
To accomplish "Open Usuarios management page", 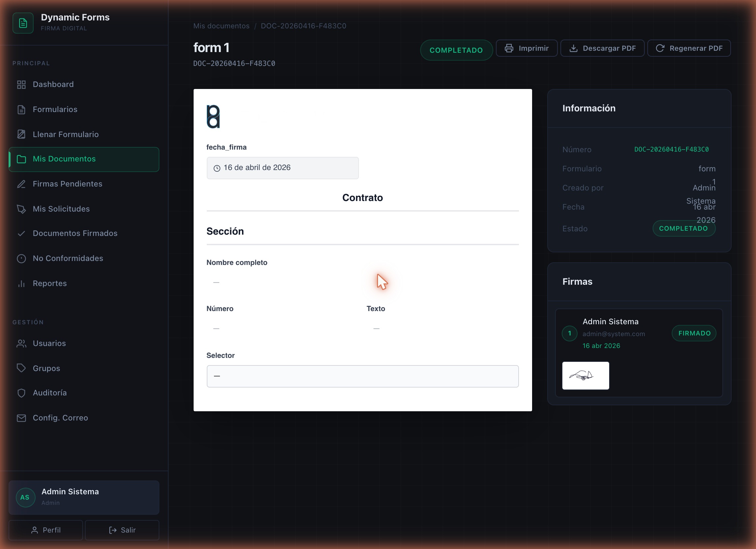I will click(x=84, y=344).
